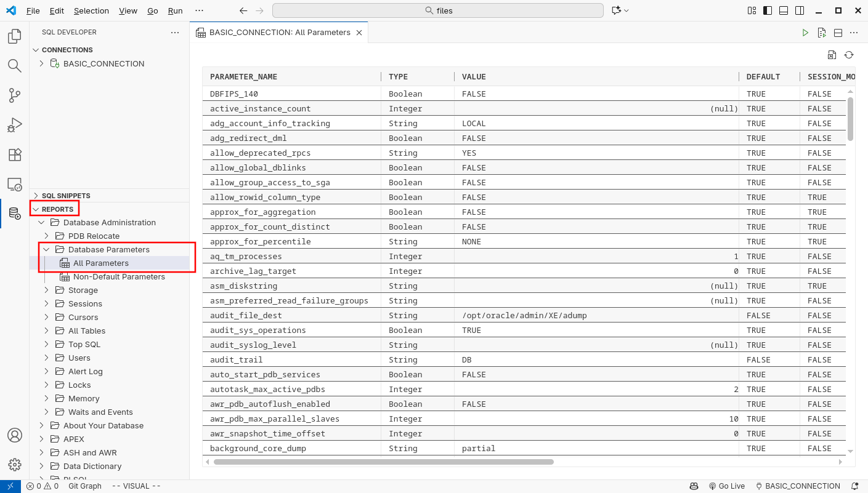The width and height of the screenshot is (868, 493).
Task: Open the Explorer view in activity bar
Action: coord(14,36)
